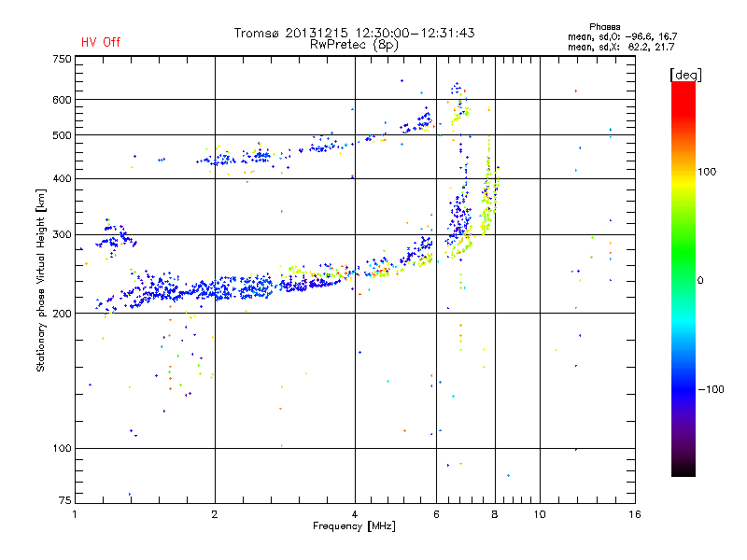This screenshot has height=560, width=747.
Task: Click the y-axis label '200'
Action: coord(62,314)
